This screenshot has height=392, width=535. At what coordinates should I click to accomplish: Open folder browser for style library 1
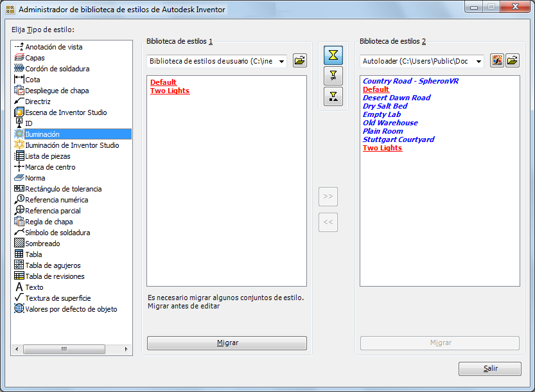[x=299, y=61]
